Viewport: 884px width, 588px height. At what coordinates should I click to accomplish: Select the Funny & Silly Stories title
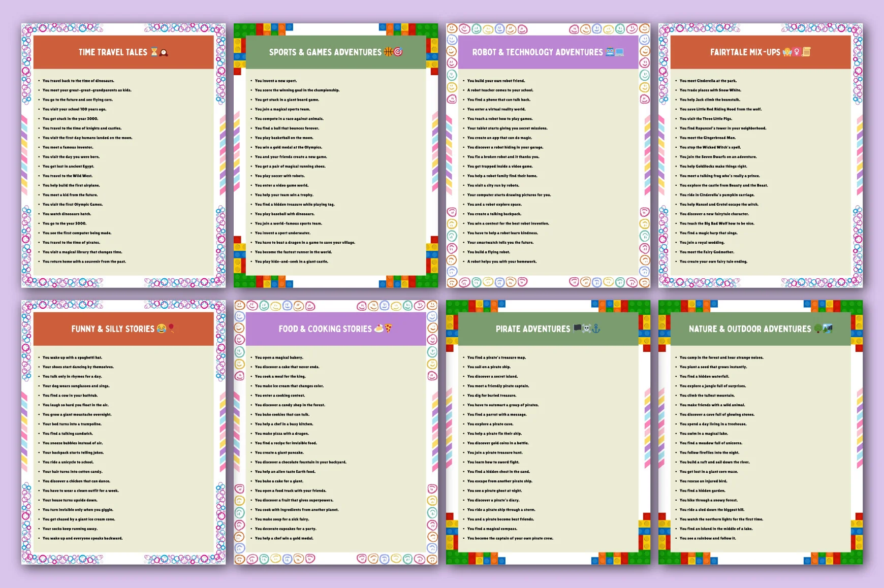(113, 329)
